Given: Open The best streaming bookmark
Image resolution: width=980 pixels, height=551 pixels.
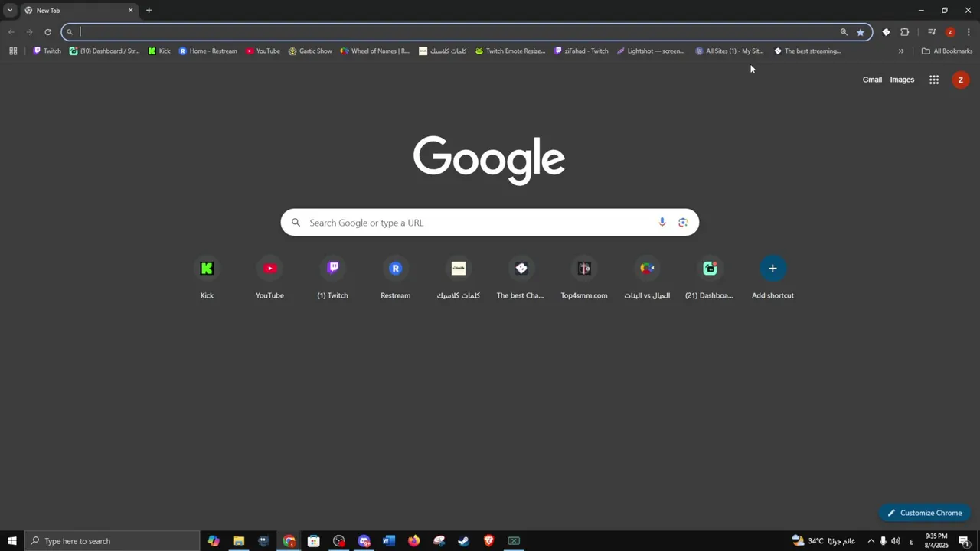Looking at the screenshot, I should (x=808, y=51).
